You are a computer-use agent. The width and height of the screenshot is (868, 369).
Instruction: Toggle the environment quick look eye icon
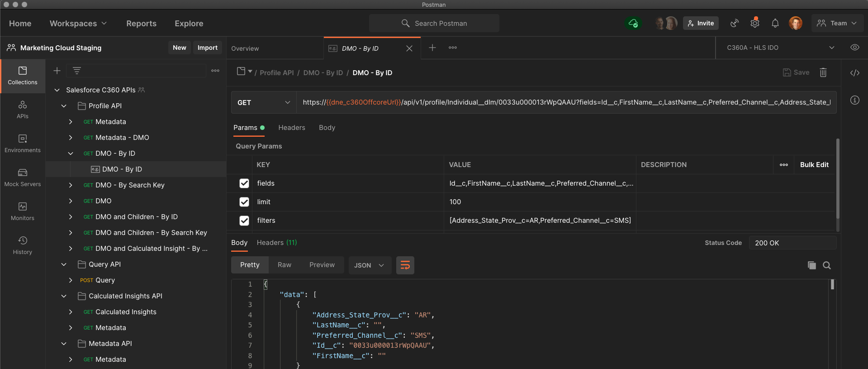855,48
